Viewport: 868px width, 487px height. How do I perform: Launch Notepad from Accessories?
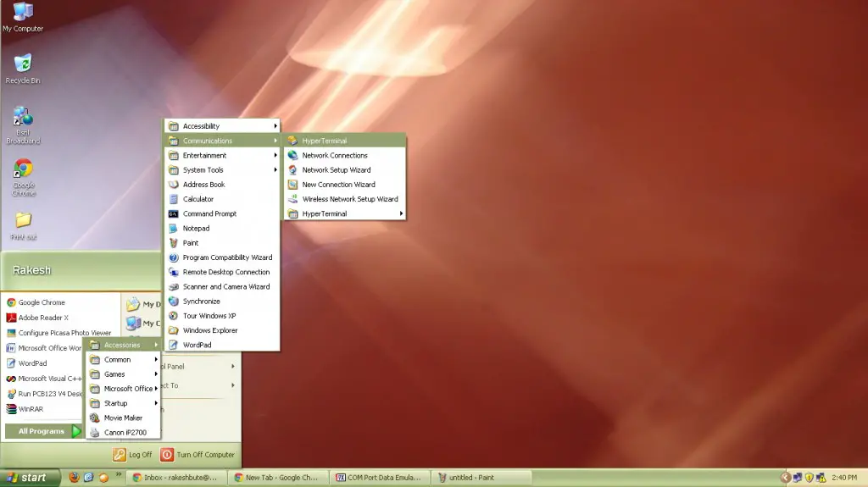[x=222, y=228]
